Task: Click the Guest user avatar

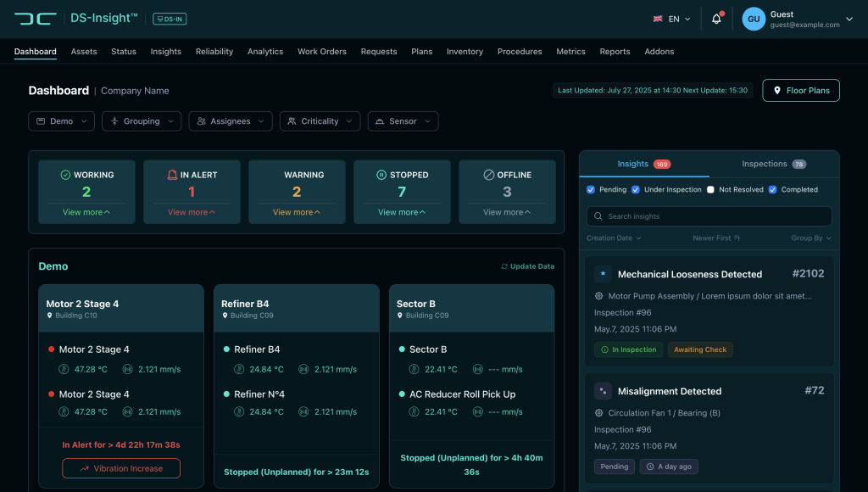Action: [754, 19]
